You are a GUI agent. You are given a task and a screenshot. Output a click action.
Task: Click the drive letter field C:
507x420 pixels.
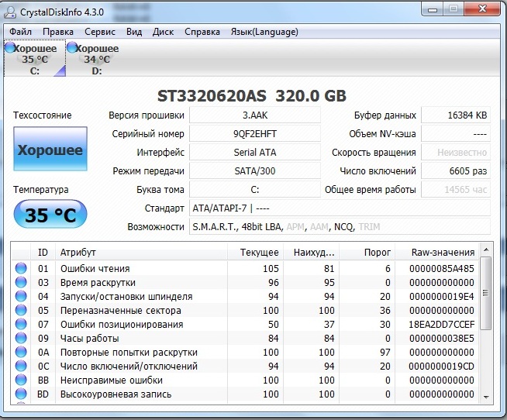click(255, 190)
